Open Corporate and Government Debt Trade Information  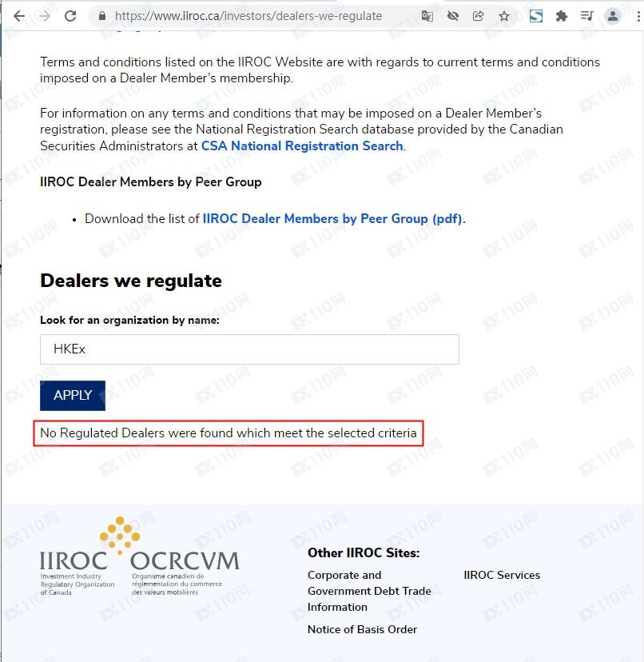pyautogui.click(x=368, y=591)
